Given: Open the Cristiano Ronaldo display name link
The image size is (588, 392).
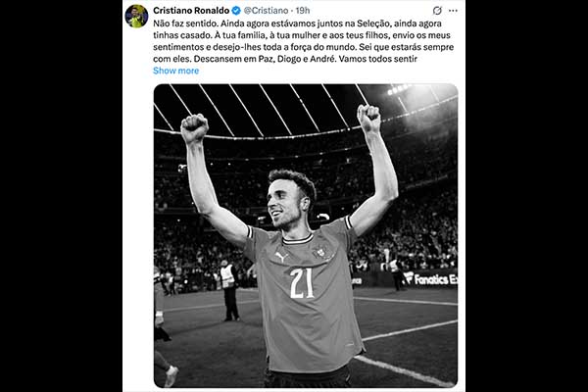Looking at the screenshot, I should [191, 11].
